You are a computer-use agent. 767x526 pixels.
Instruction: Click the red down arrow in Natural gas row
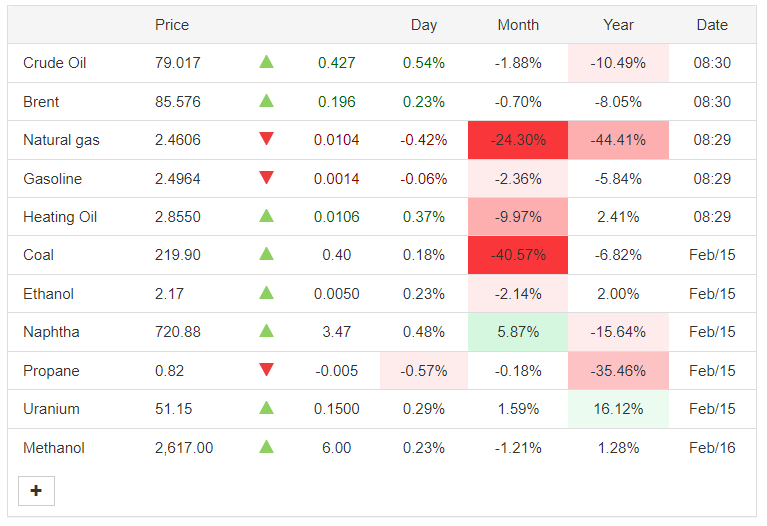(x=266, y=139)
